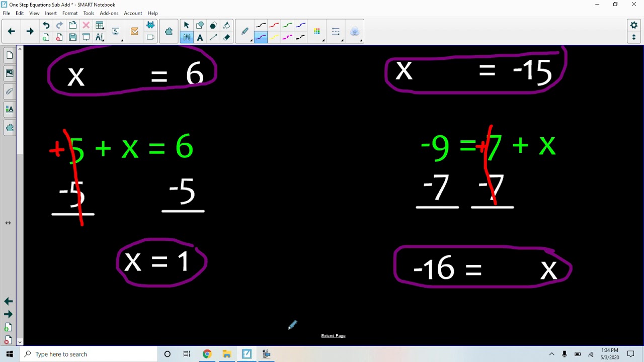644x362 pixels.
Task: Open the Add-ons puzzle sidebar tab
Action: pyautogui.click(x=9, y=128)
